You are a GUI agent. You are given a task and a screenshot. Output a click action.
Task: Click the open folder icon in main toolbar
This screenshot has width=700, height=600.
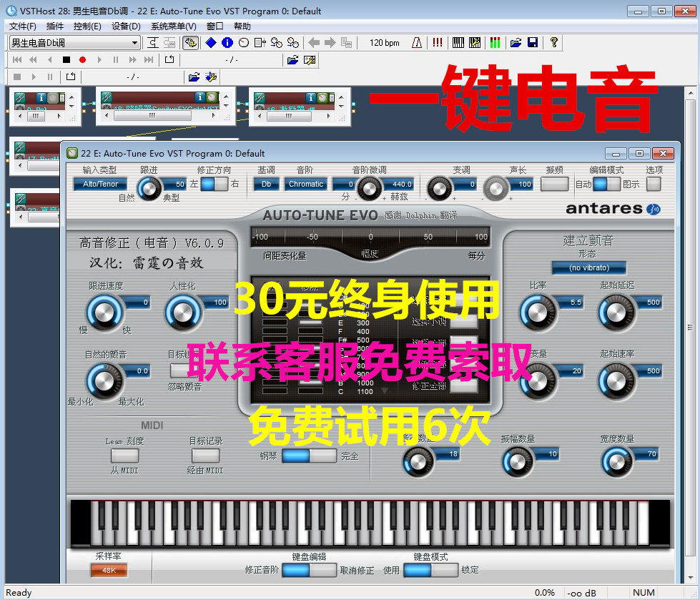coord(516,43)
